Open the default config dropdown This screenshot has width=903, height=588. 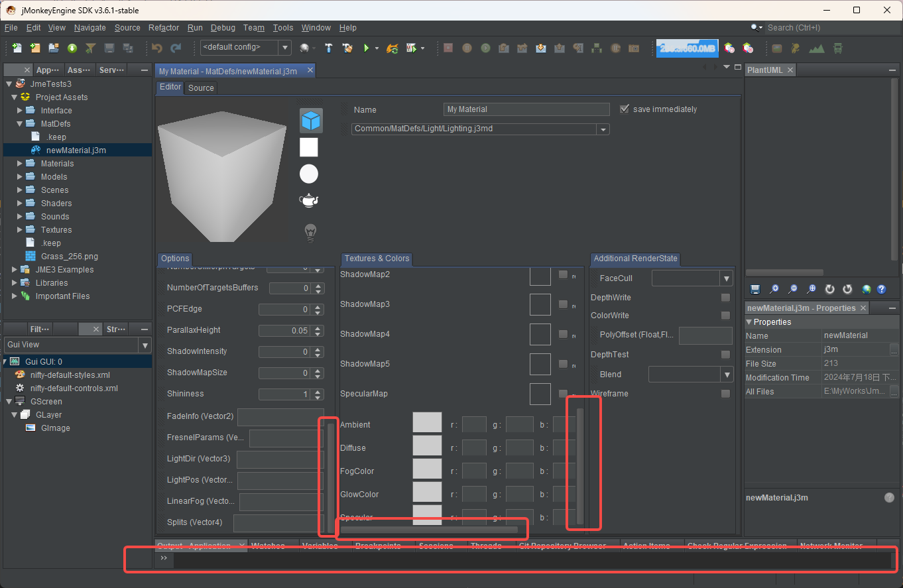[x=284, y=47]
